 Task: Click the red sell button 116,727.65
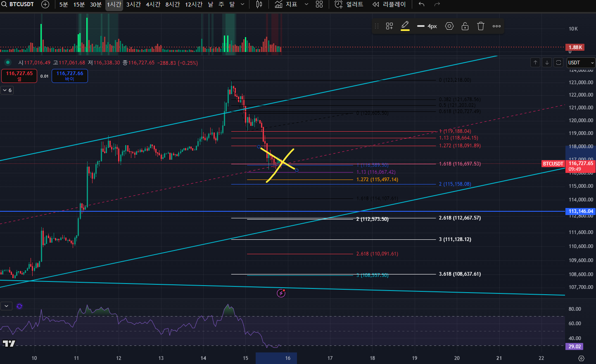19,76
